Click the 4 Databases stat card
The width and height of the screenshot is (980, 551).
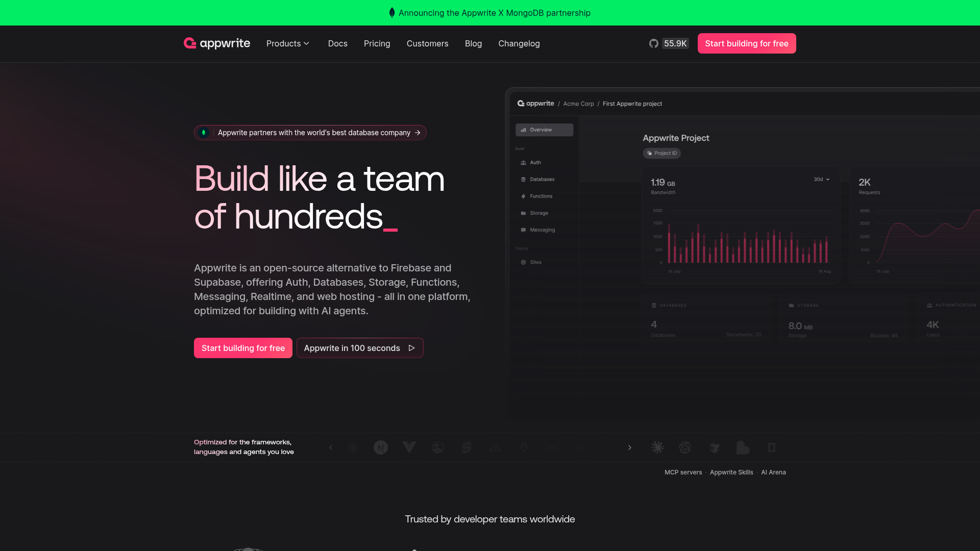706,320
